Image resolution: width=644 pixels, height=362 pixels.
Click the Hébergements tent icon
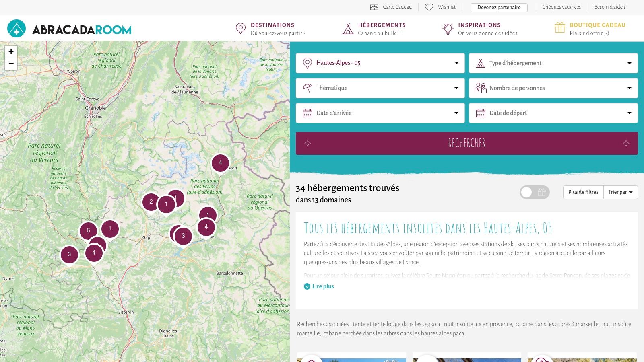[x=348, y=29]
